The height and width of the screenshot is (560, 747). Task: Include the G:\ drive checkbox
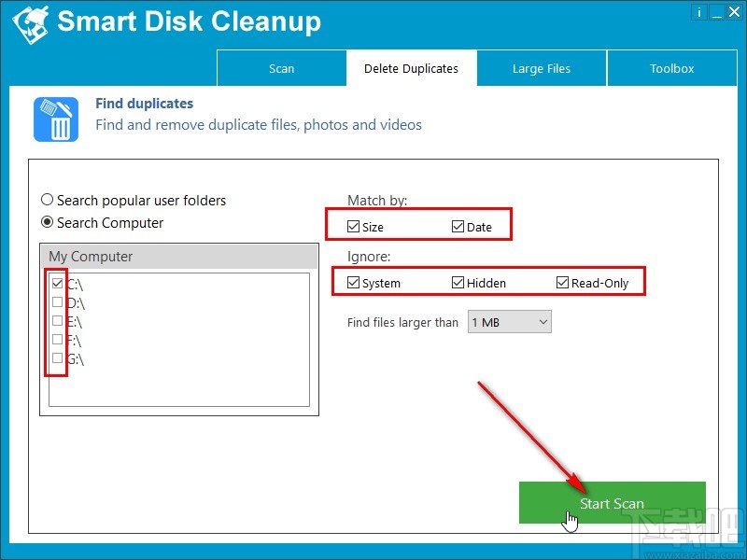pos(57,357)
